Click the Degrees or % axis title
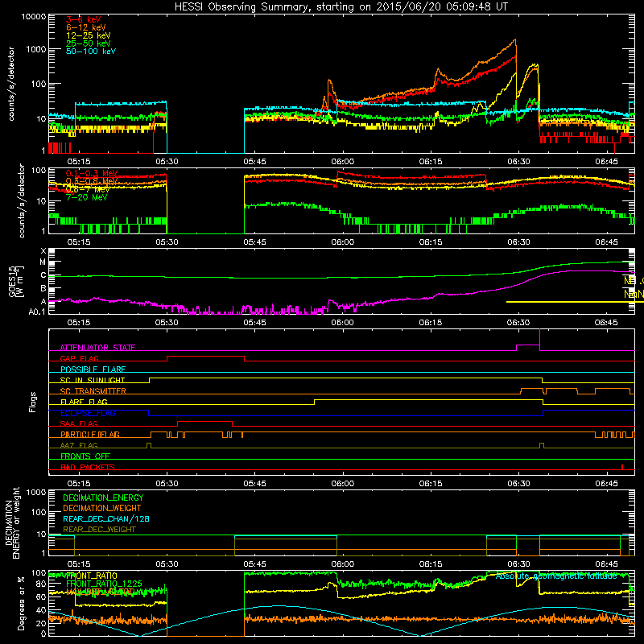This screenshot has width=644, height=644. pyautogui.click(x=21, y=602)
